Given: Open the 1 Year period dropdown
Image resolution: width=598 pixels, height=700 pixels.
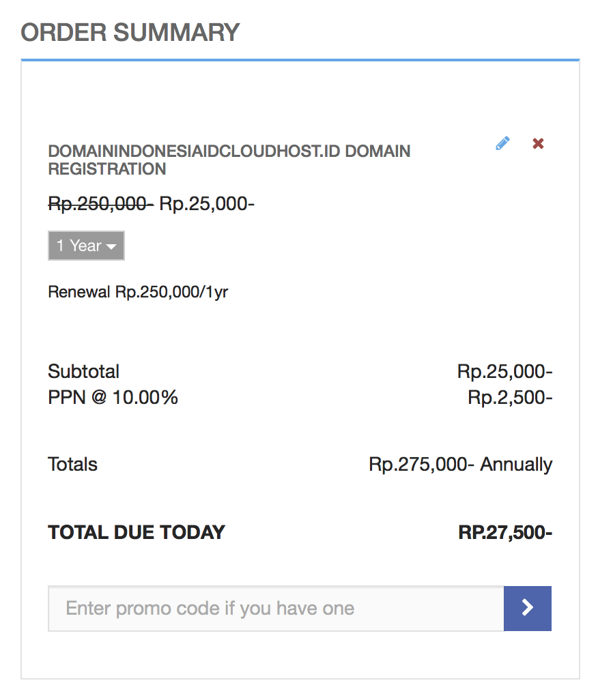Looking at the screenshot, I should click(86, 246).
